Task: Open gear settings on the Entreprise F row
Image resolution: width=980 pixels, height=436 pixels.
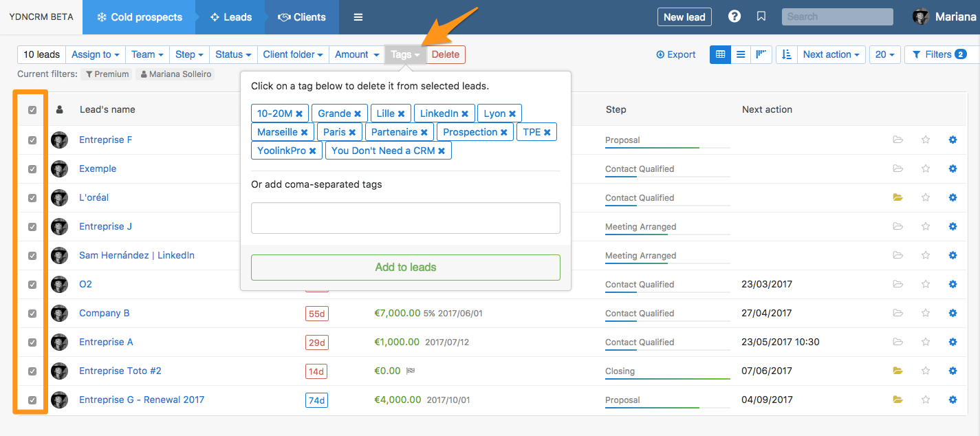Action: 952,140
